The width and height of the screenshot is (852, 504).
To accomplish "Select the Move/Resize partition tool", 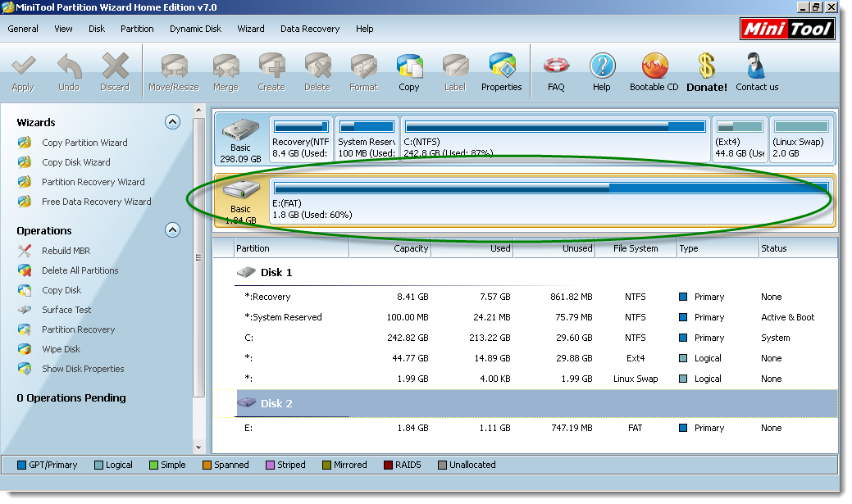I will click(174, 73).
